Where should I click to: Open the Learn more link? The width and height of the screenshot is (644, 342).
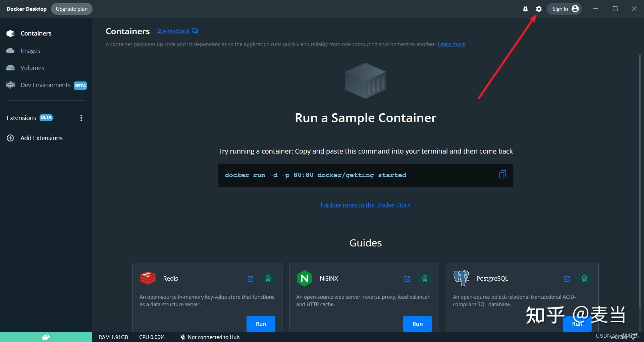coord(451,44)
